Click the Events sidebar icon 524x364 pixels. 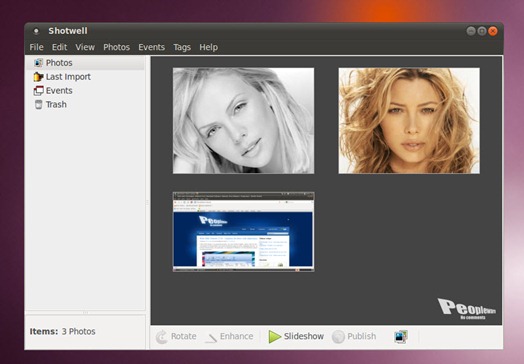[38, 91]
